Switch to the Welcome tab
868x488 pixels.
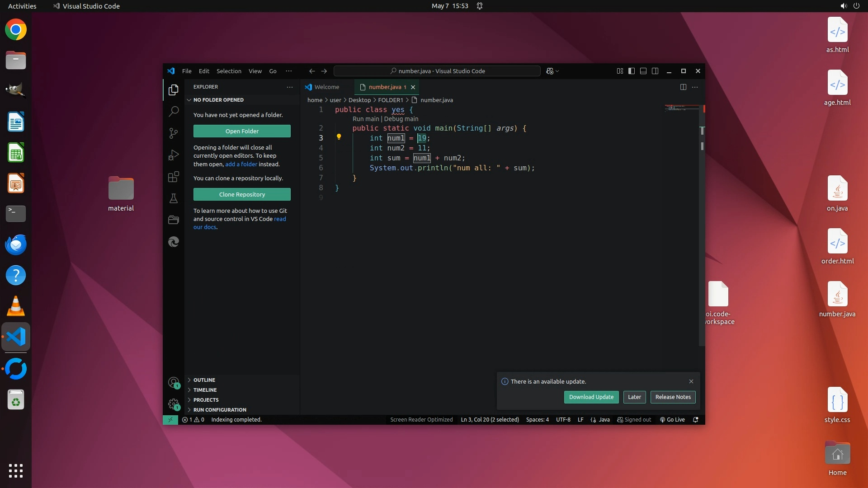[326, 87]
